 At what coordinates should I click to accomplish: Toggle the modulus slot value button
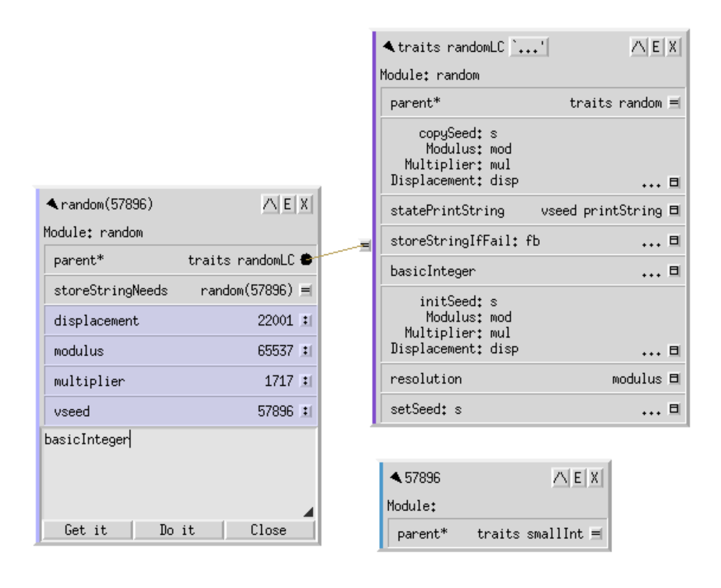pyautogui.click(x=306, y=350)
